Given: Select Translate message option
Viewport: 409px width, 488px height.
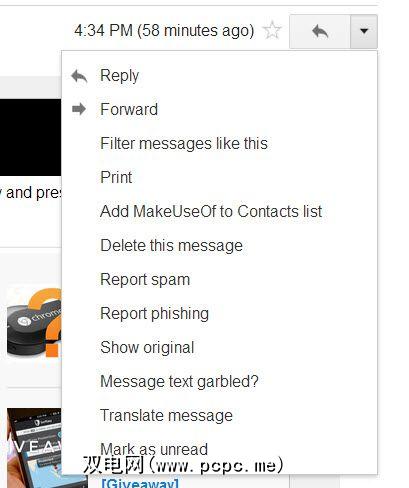Looking at the screenshot, I should click(166, 415).
